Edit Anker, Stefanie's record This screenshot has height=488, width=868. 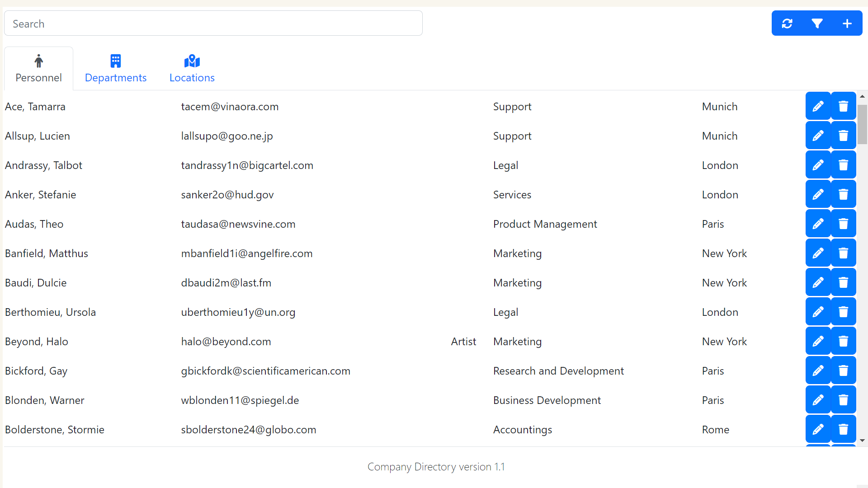click(x=818, y=194)
